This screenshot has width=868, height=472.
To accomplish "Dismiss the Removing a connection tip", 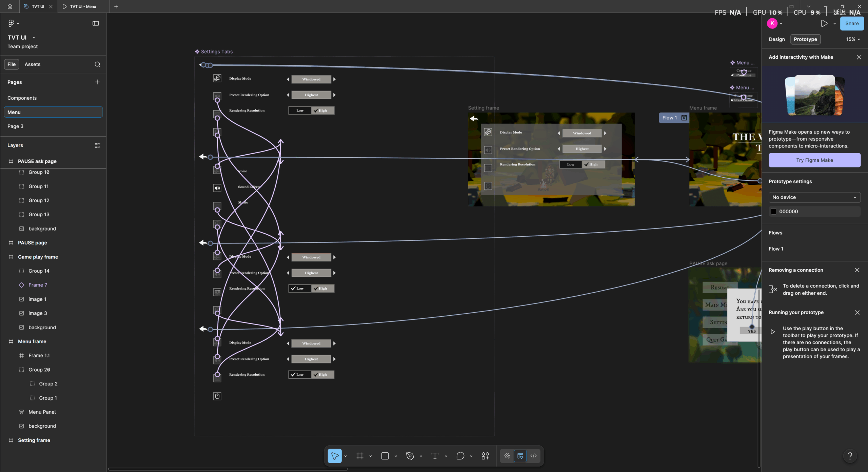I will coord(857,270).
